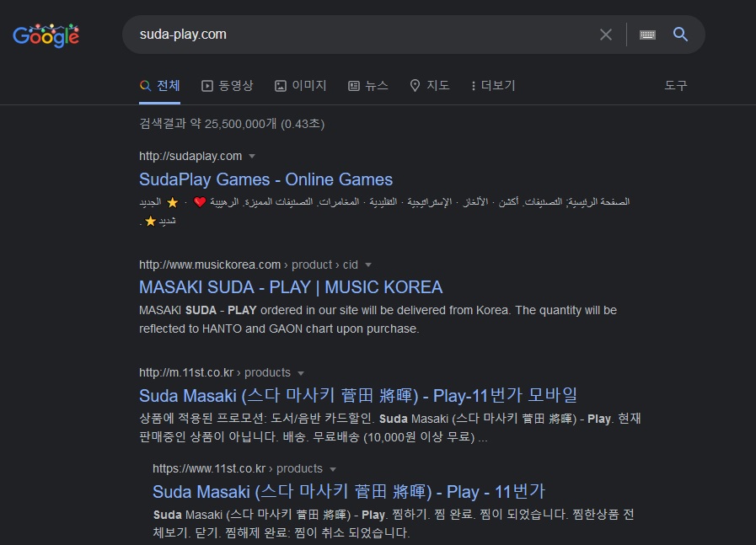Click the magnifier search button
This screenshot has height=545, width=756.
[x=680, y=35]
